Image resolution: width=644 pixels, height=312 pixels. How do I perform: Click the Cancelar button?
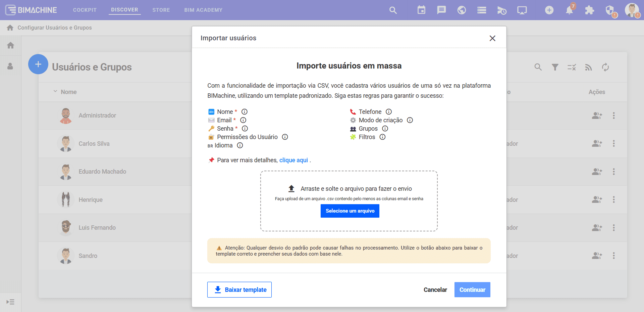[435, 289]
